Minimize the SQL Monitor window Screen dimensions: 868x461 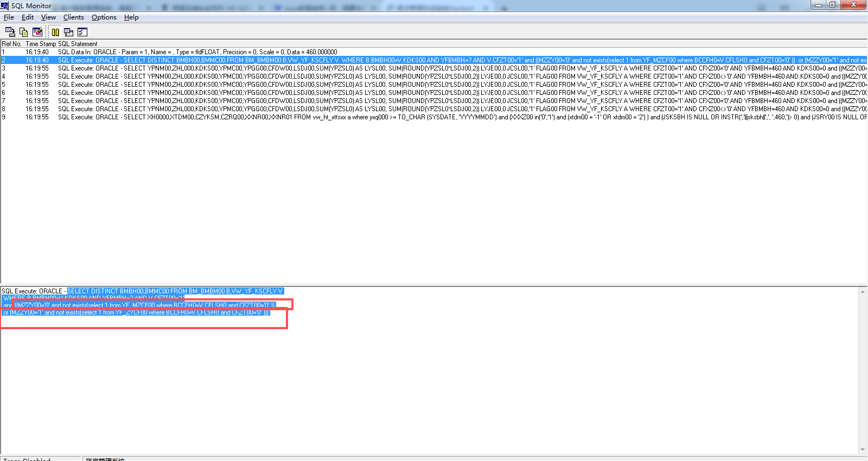click(x=818, y=5)
